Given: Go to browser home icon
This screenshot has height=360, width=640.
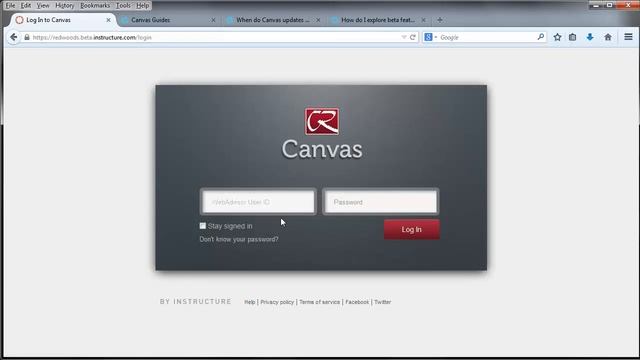Looking at the screenshot, I should coord(608,37).
